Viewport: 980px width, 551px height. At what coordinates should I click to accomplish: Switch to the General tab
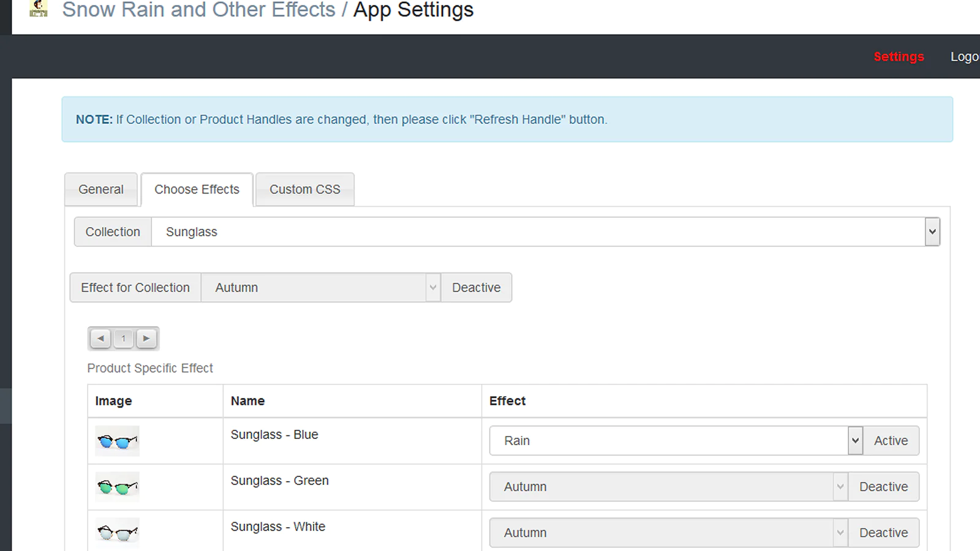[101, 190]
